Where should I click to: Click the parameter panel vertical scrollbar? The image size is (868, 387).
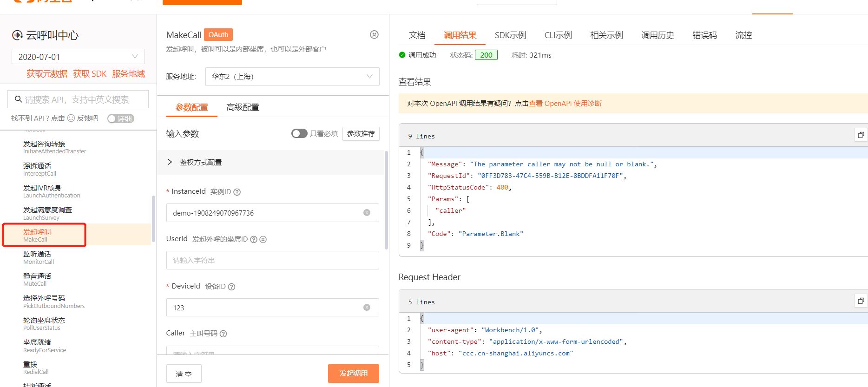point(386,200)
